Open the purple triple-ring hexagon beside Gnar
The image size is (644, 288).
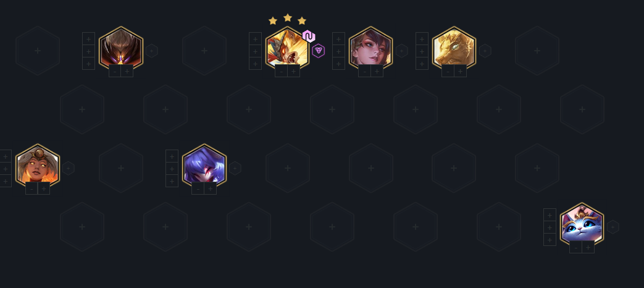pos(319,51)
